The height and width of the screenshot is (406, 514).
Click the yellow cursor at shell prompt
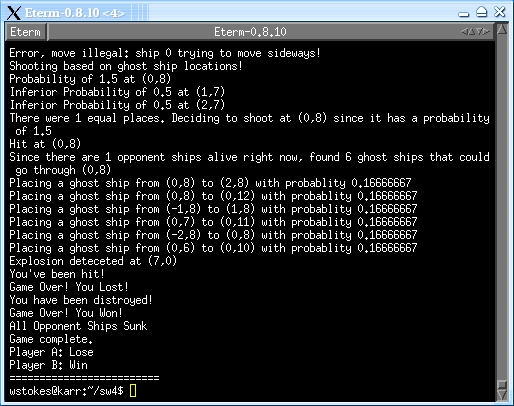(x=133, y=391)
